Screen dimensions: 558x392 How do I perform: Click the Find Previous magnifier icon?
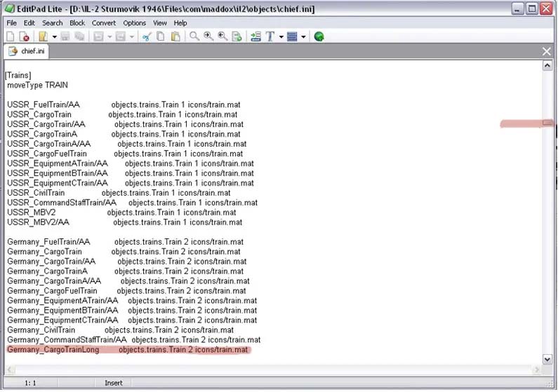pyautogui.click(x=222, y=36)
